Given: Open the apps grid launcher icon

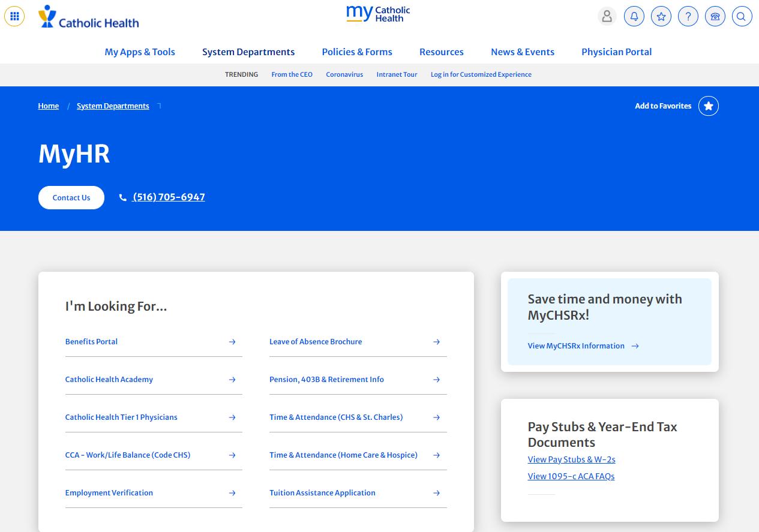Looking at the screenshot, I should point(14,16).
